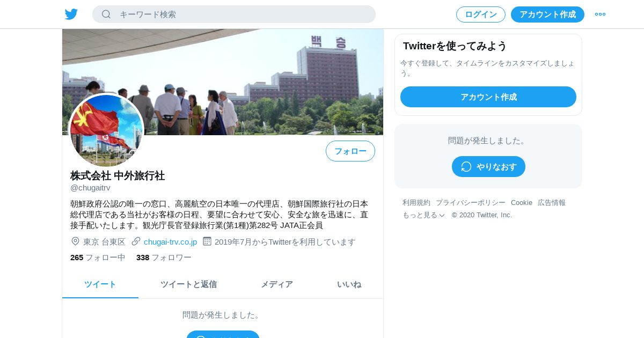
Task: Click the retry arrow icon in やりなおす button
Action: [466, 167]
